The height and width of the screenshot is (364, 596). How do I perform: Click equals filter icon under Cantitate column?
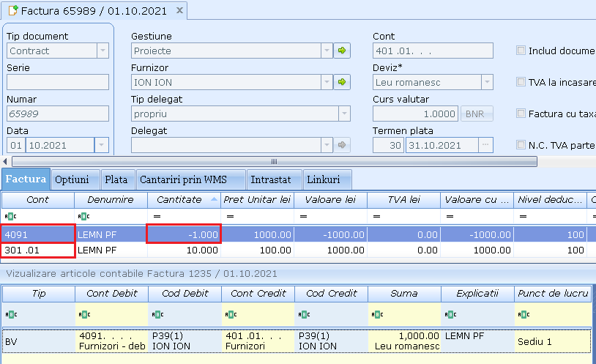click(157, 216)
